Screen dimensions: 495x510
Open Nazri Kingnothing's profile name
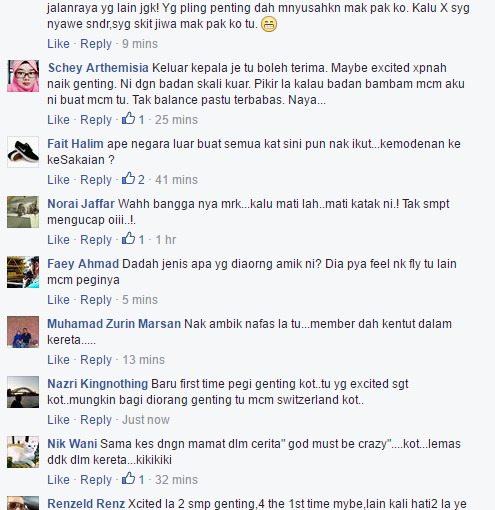tap(97, 384)
